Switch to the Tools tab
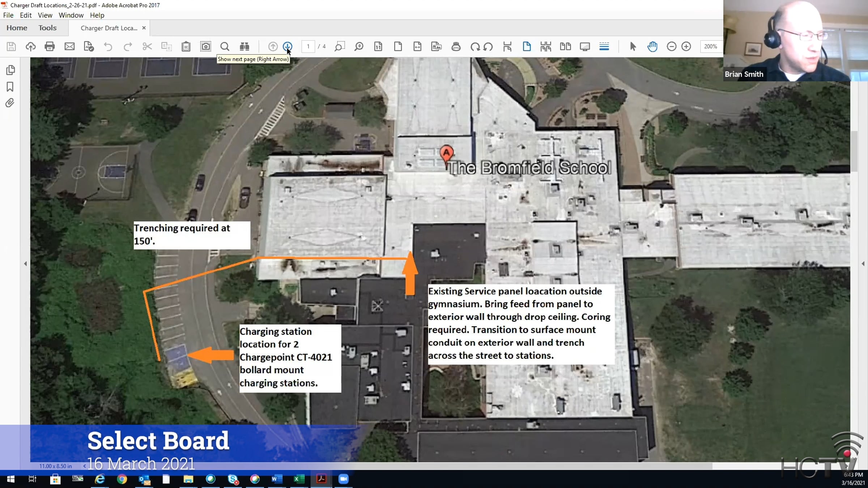The width and height of the screenshot is (868, 488). [x=47, y=28]
